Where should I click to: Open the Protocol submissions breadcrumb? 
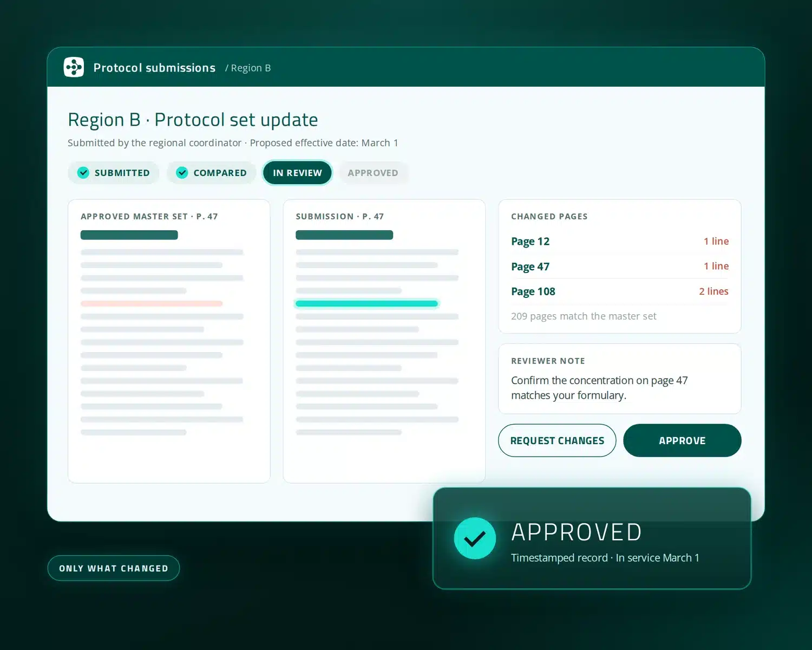point(154,68)
